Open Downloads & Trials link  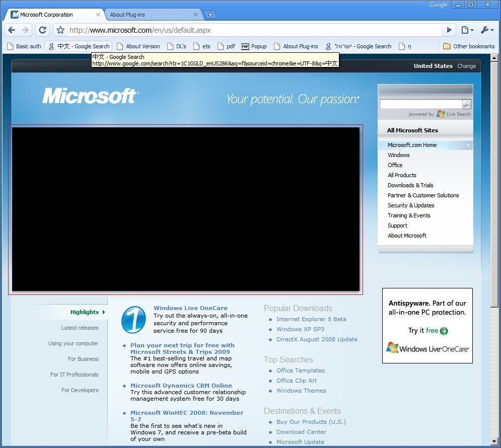tap(410, 185)
